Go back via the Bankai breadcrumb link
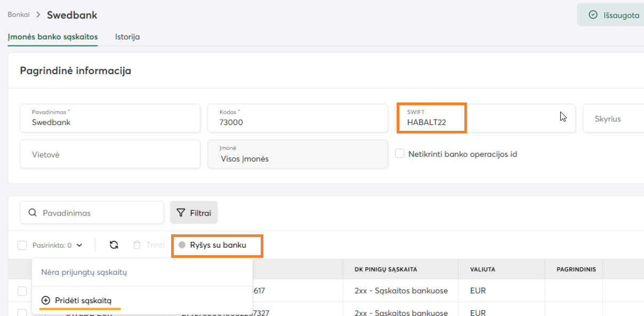The height and width of the screenshot is (316, 644). tap(19, 15)
